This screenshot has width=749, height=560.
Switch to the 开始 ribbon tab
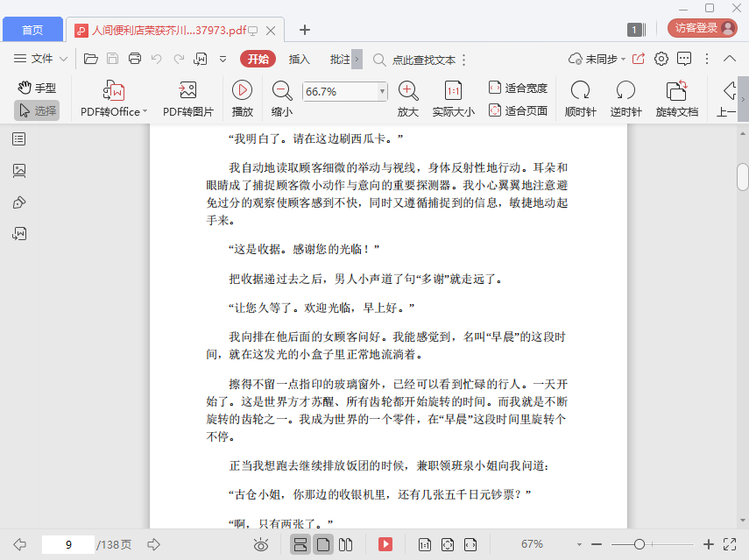pos(258,59)
